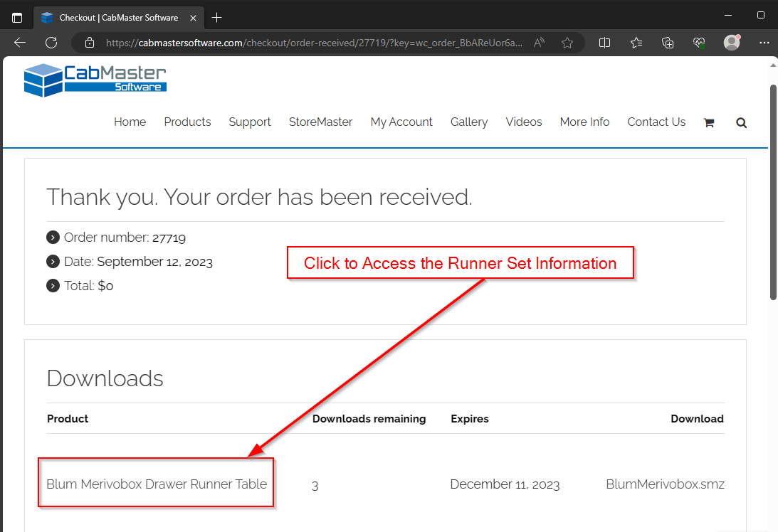The width and height of the screenshot is (778, 532).
Task: Click the Blum Merivobox Drawer Runner Table link
Action: 157,484
